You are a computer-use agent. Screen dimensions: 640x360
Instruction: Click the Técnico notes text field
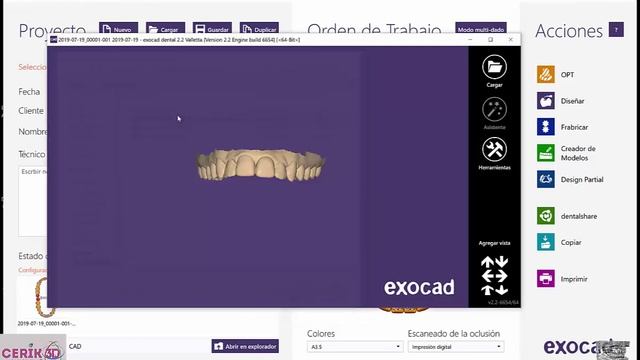click(32, 201)
